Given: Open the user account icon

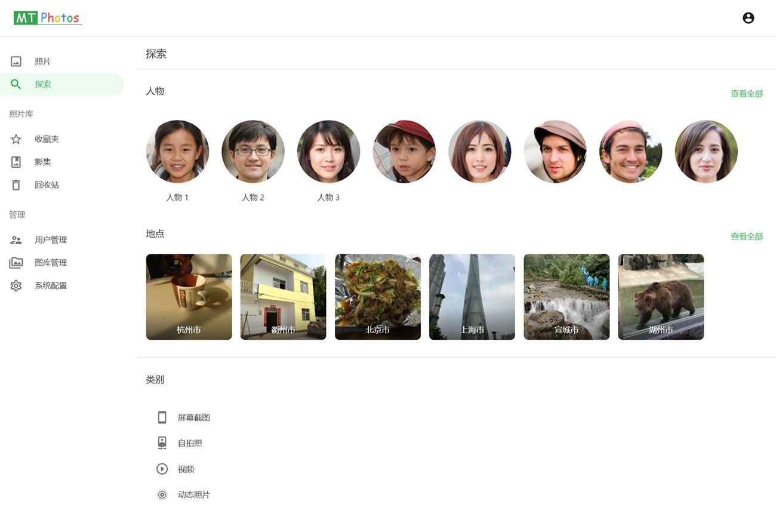Looking at the screenshot, I should pyautogui.click(x=748, y=18).
